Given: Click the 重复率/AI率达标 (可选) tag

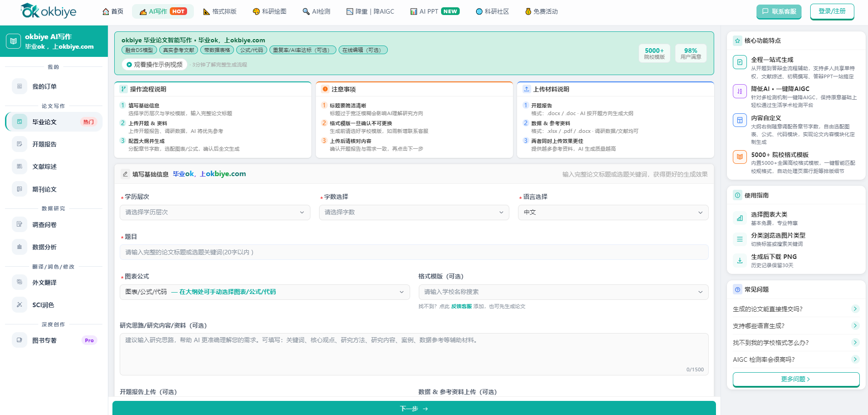Looking at the screenshot, I should [x=303, y=50].
